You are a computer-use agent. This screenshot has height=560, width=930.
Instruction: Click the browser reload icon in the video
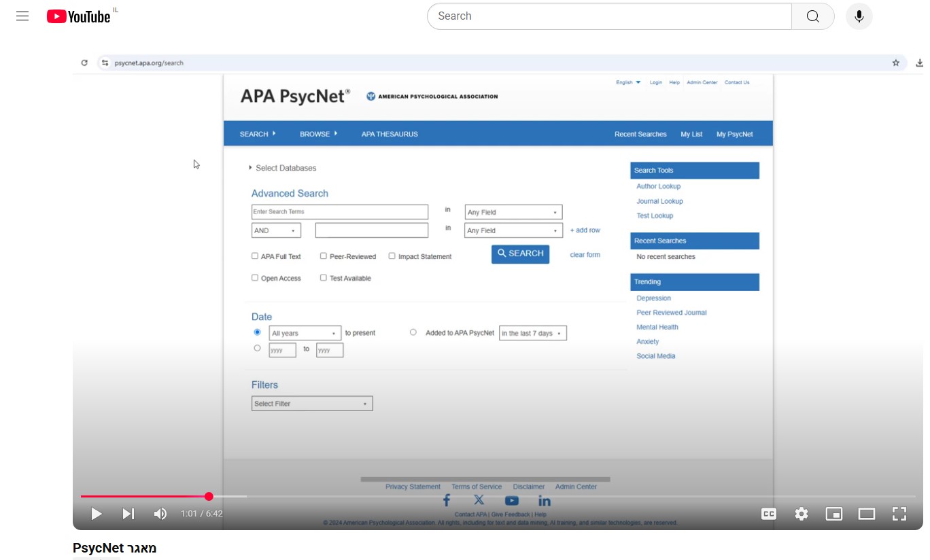point(84,63)
